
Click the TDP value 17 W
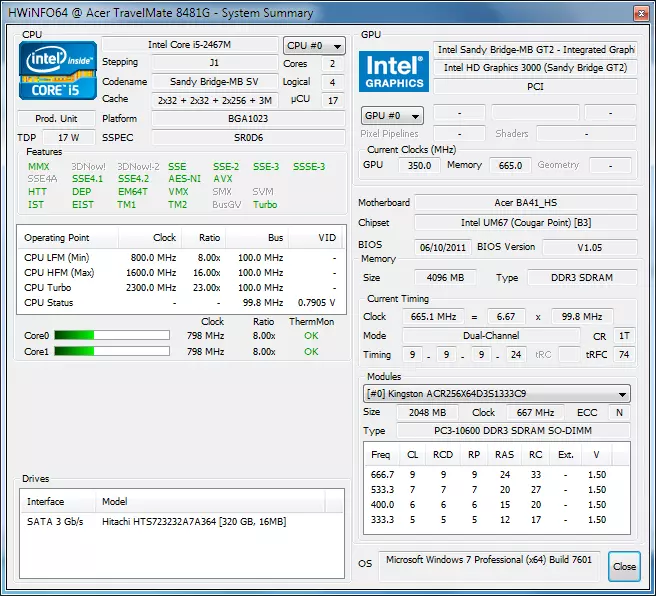point(69,138)
